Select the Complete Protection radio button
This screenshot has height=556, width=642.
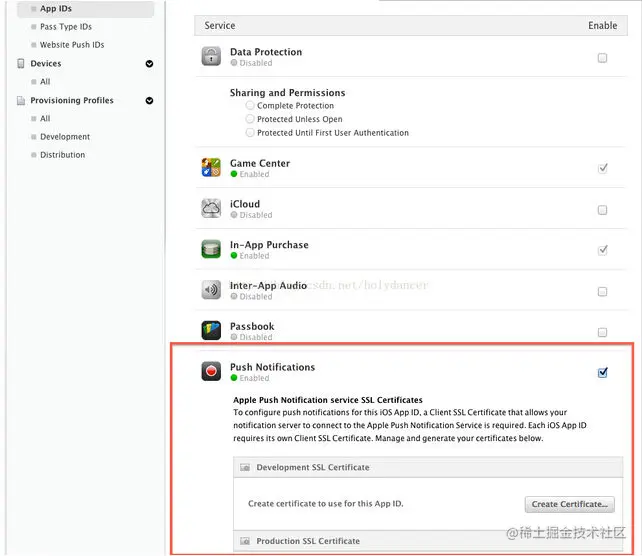pos(250,105)
